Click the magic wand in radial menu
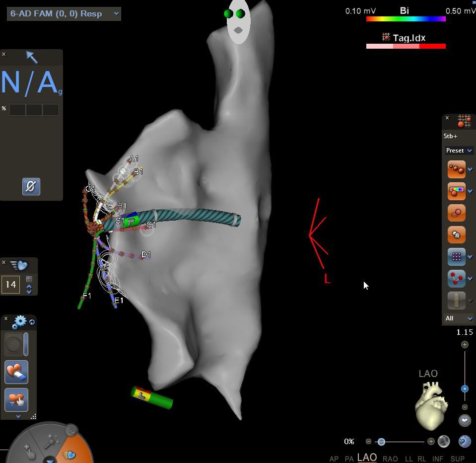 click(52, 440)
